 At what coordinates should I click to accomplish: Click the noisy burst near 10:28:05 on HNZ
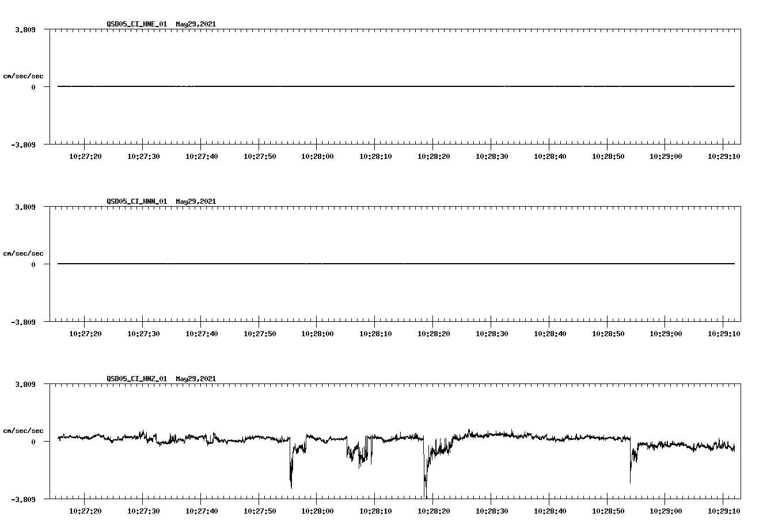click(360, 455)
